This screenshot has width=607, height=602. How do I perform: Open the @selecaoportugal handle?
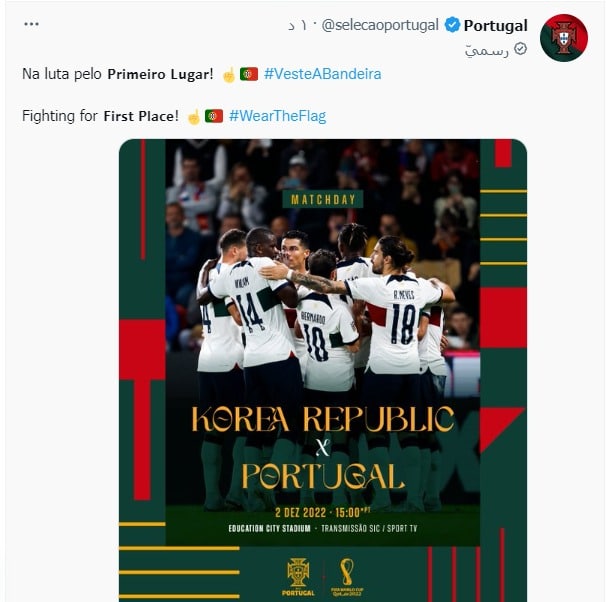click(x=380, y=25)
